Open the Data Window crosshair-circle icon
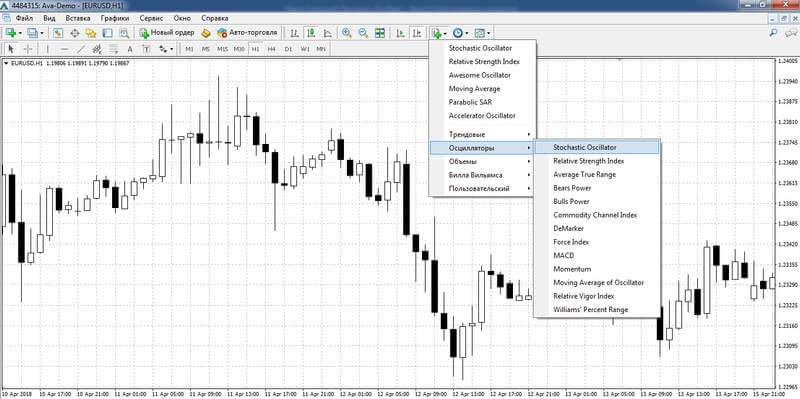800x399 pixels. pos(74,33)
